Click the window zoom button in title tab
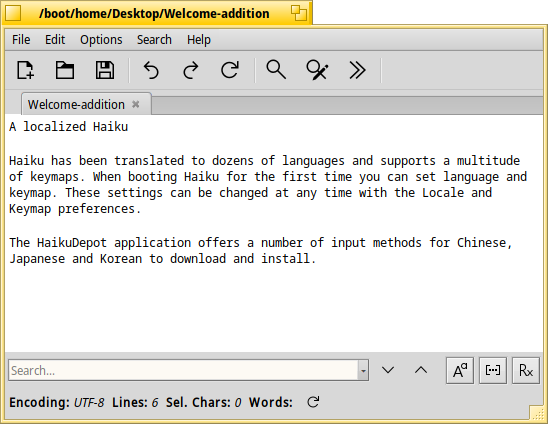This screenshot has width=548, height=424. click(x=299, y=13)
